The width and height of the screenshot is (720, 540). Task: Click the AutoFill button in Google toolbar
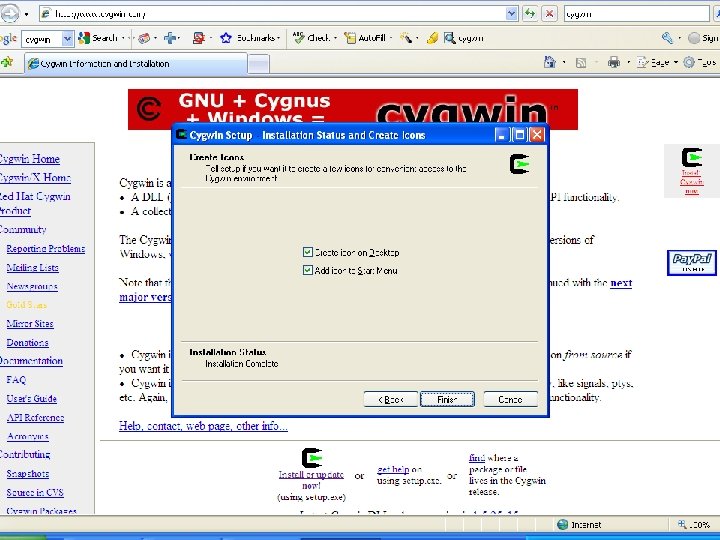click(367, 38)
